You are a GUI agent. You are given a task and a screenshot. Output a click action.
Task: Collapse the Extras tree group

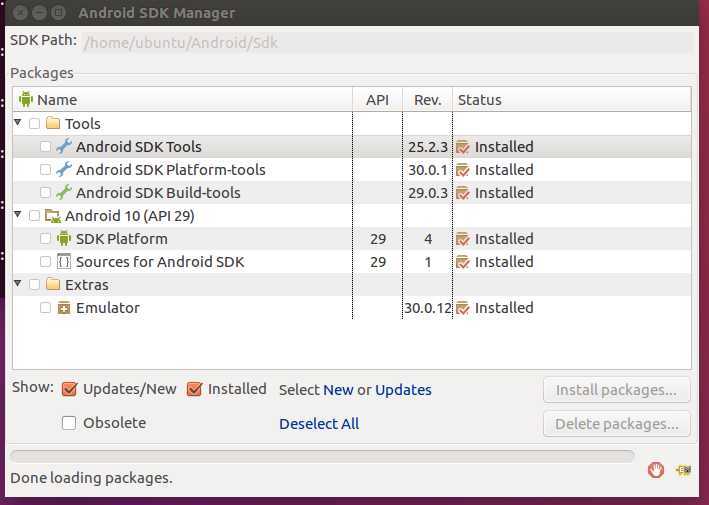coord(18,283)
